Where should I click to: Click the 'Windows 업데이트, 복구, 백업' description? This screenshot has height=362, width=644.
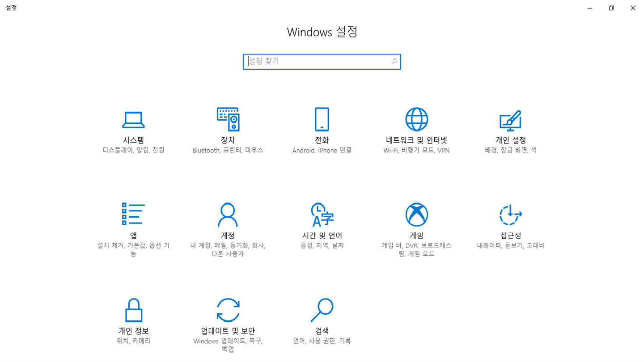pos(228,345)
